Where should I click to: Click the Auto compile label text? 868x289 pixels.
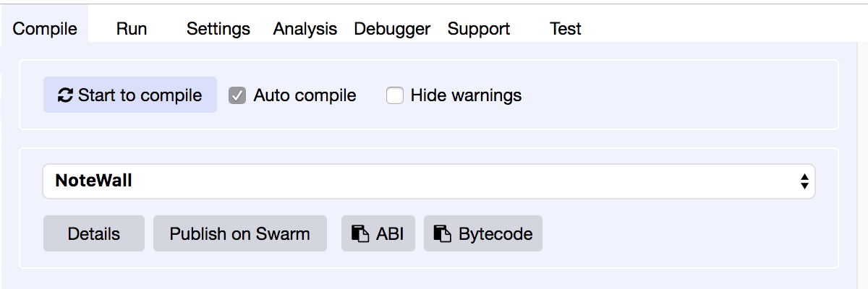pyautogui.click(x=305, y=95)
